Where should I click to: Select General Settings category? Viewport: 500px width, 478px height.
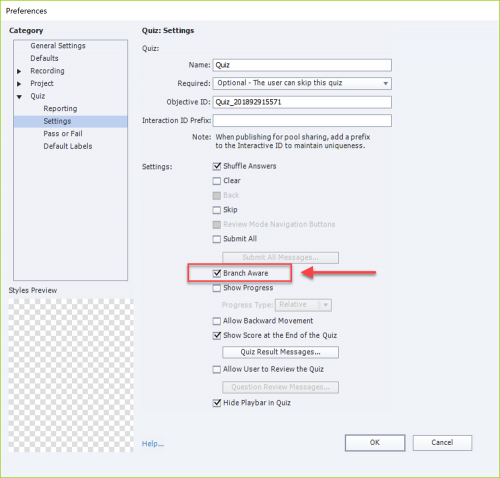click(x=58, y=46)
